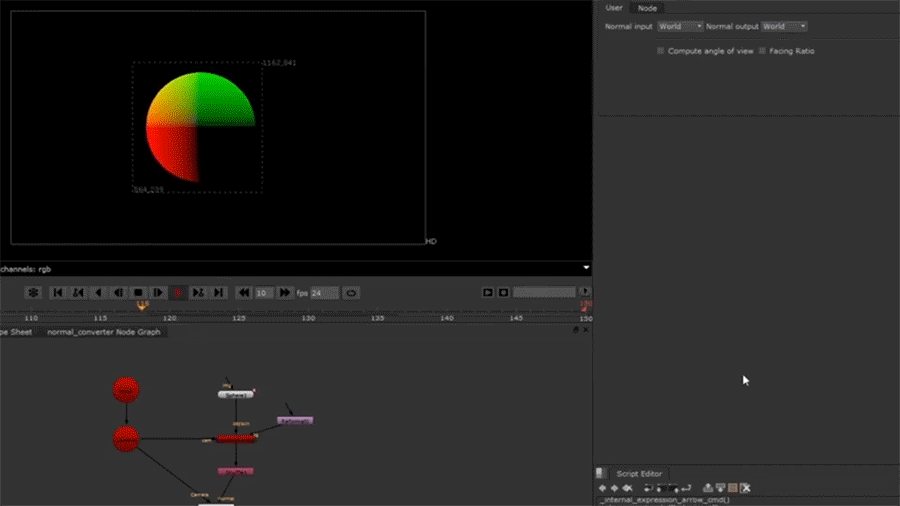
Task: Close the Node Graph pane
Action: coord(585,330)
